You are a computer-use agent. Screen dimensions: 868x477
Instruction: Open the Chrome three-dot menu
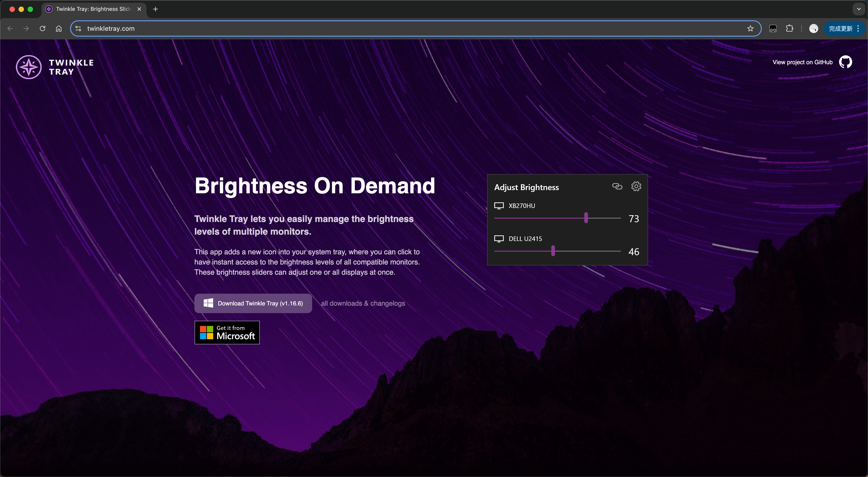point(858,29)
